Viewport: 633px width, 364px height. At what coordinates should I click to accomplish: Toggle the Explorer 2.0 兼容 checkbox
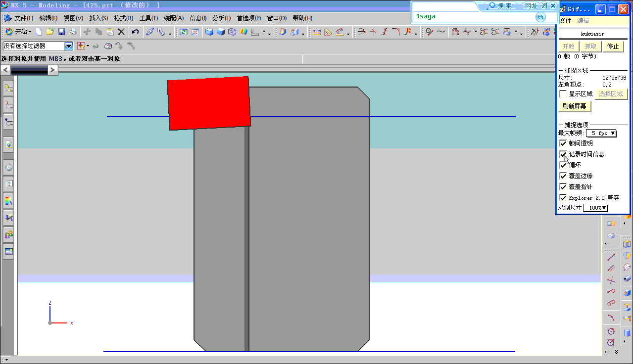563,197
